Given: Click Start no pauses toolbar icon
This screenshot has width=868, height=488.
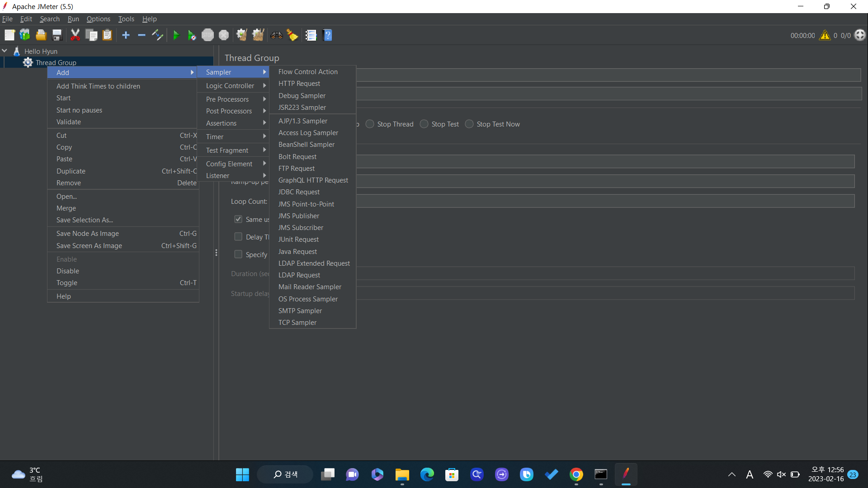Looking at the screenshot, I should coord(192,35).
